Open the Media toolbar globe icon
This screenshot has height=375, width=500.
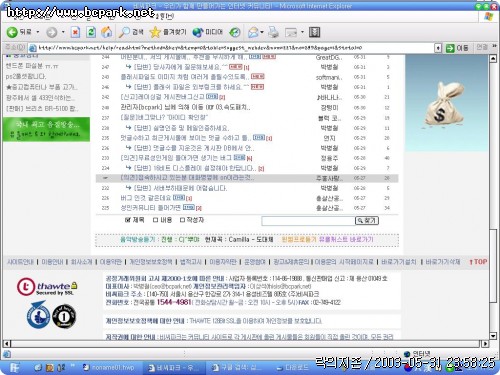tap(198, 32)
